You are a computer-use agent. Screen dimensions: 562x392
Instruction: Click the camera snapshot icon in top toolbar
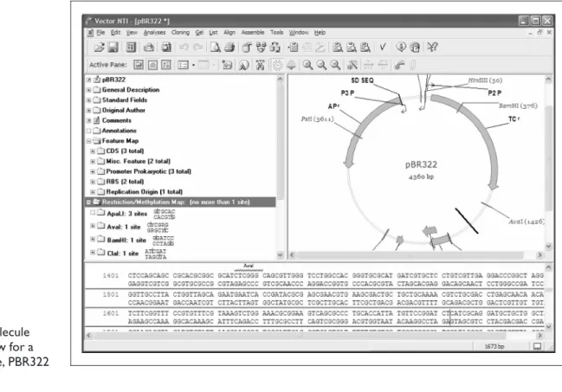point(166,48)
